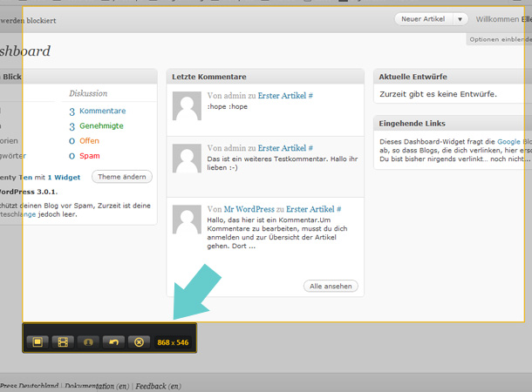Click the Jing redo selection arrow
The height and width of the screenshot is (392, 532).
coord(113,342)
